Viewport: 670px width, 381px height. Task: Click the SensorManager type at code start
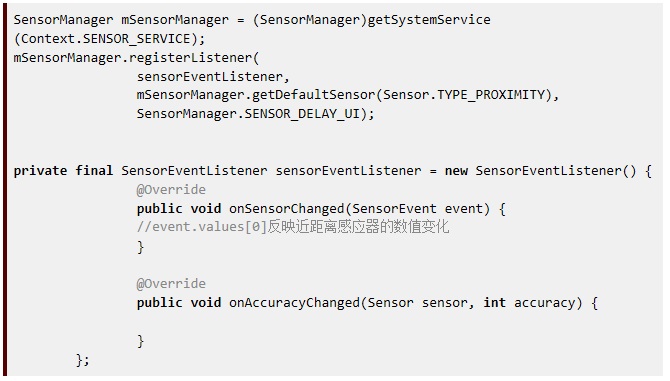(x=63, y=20)
